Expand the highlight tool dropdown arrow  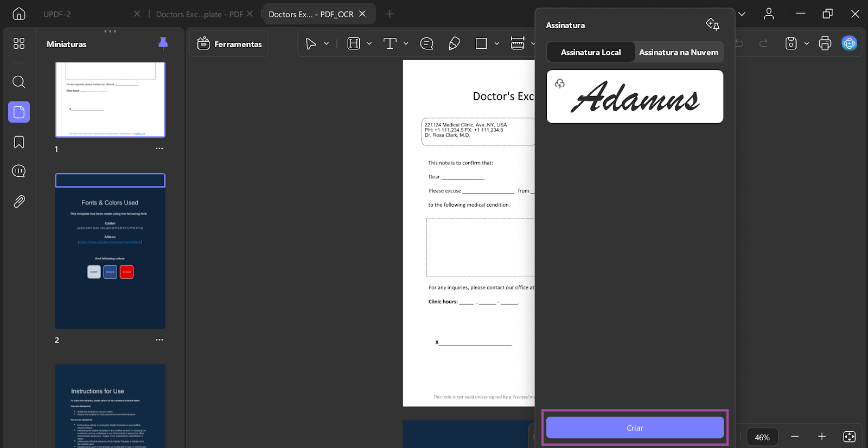pyautogui.click(x=369, y=44)
